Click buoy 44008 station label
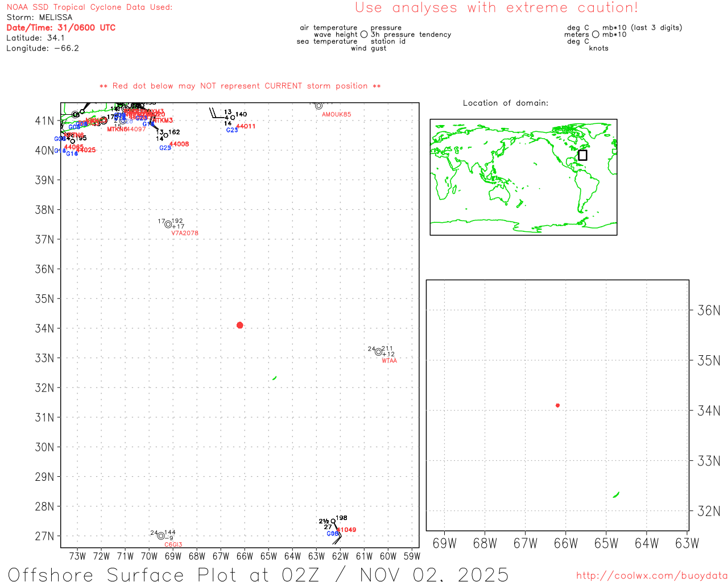This screenshot has width=728, height=582. tap(179, 144)
